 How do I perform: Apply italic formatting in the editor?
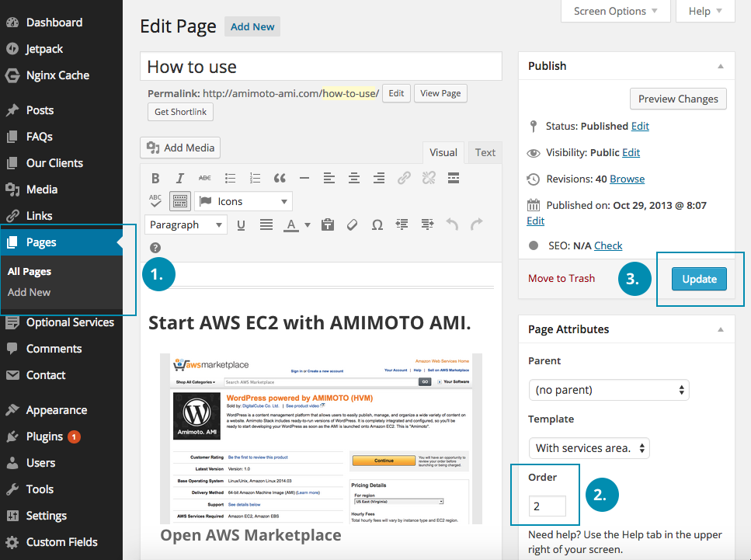[x=180, y=179]
